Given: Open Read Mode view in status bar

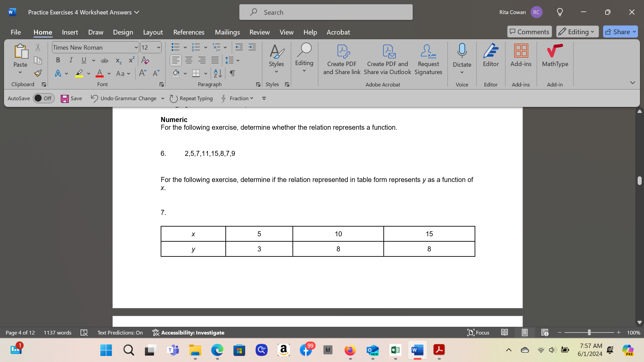Looking at the screenshot, I should (x=504, y=333).
